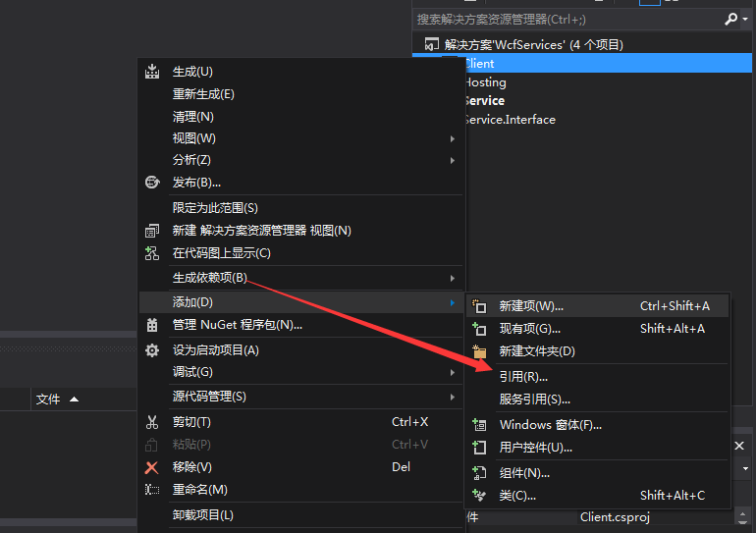Viewport: 756px width, 533px height.
Task: Choose 服务引用(S)... in Add submenu
Action: pyautogui.click(x=597, y=400)
